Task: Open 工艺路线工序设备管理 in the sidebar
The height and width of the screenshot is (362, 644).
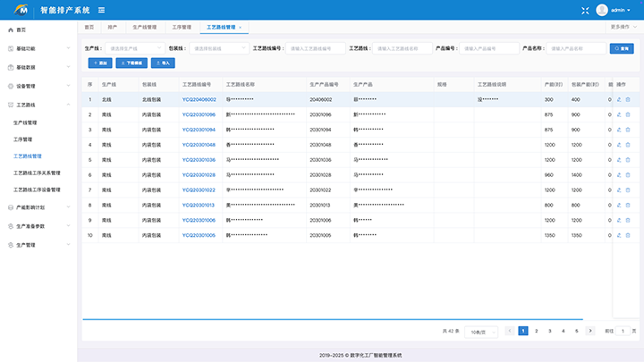Action: pyautogui.click(x=37, y=189)
